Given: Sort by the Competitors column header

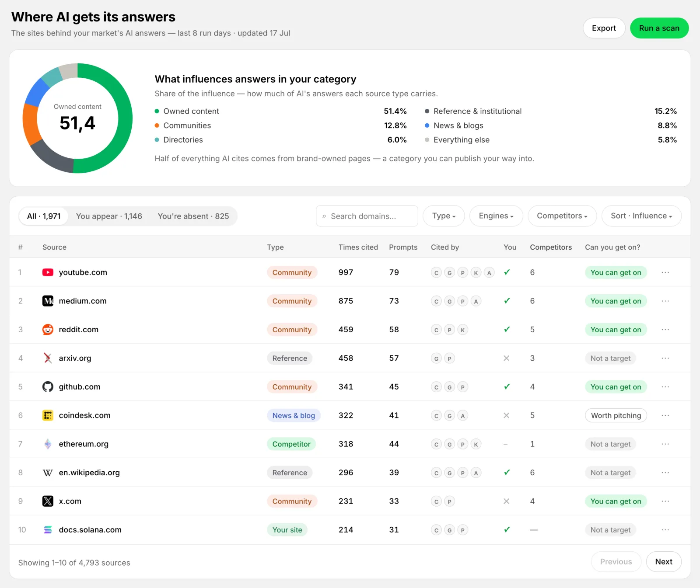Looking at the screenshot, I should (551, 247).
